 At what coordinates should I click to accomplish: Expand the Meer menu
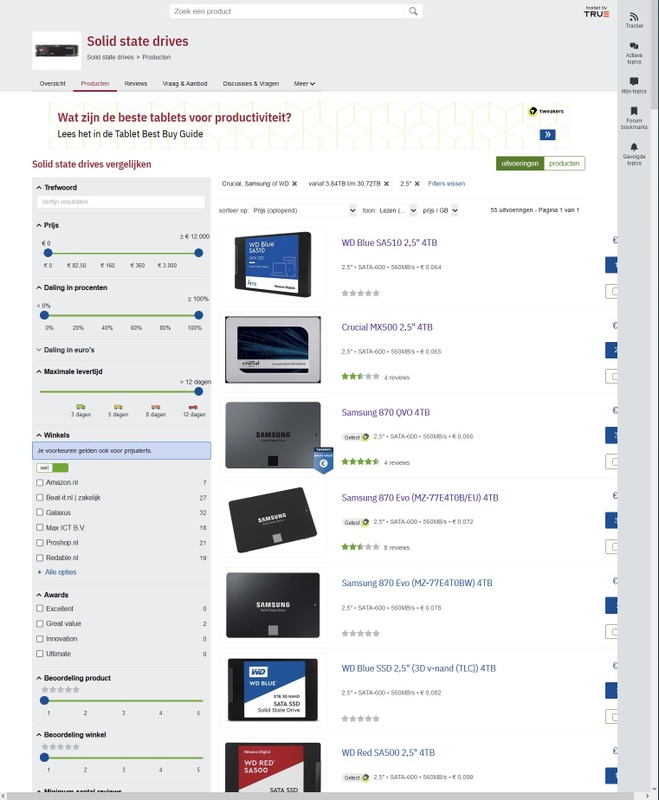pos(304,84)
